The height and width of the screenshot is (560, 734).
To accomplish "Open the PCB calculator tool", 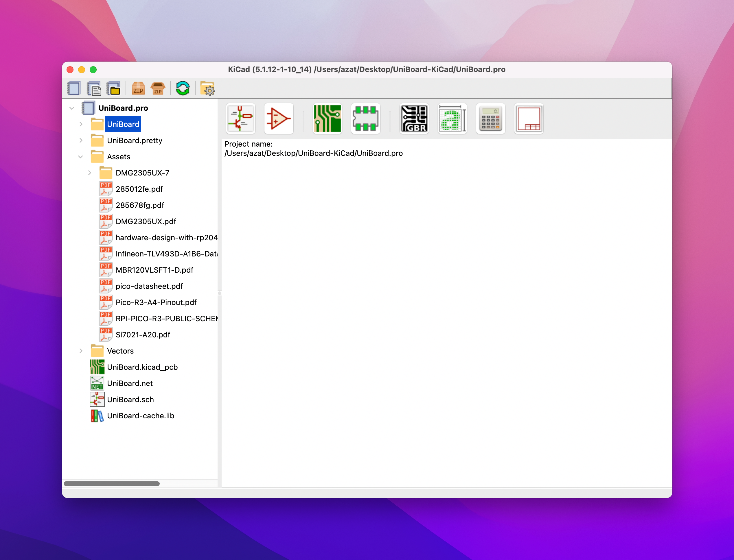I will click(x=490, y=119).
